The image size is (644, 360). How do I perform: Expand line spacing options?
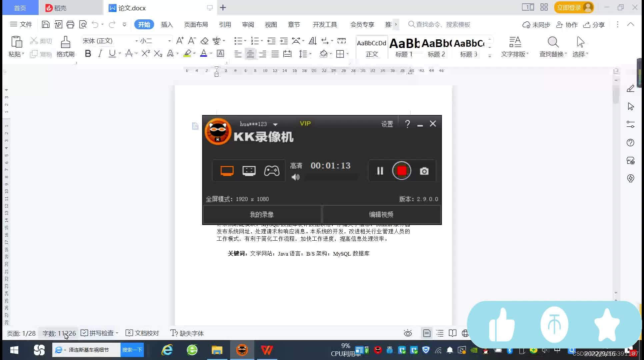tap(310, 54)
